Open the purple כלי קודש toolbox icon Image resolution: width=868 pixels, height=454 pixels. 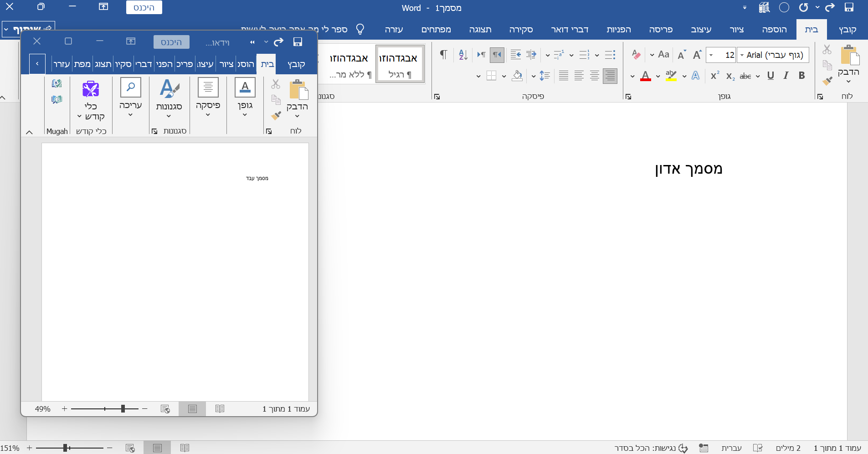[91, 89]
